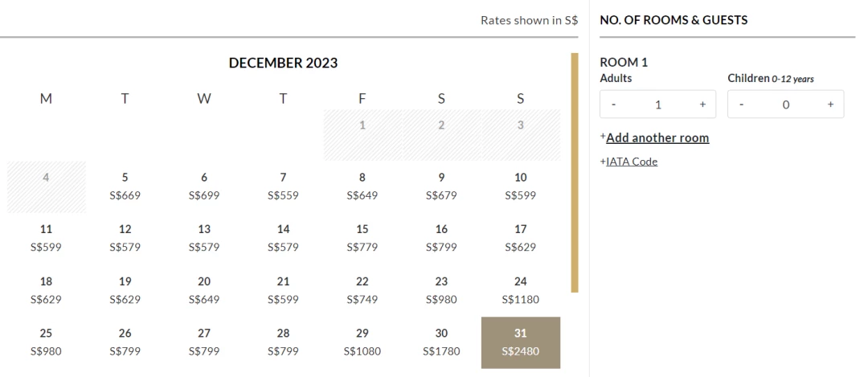Select December 12 at S$579
The width and height of the screenshot is (868, 377).
tap(125, 239)
